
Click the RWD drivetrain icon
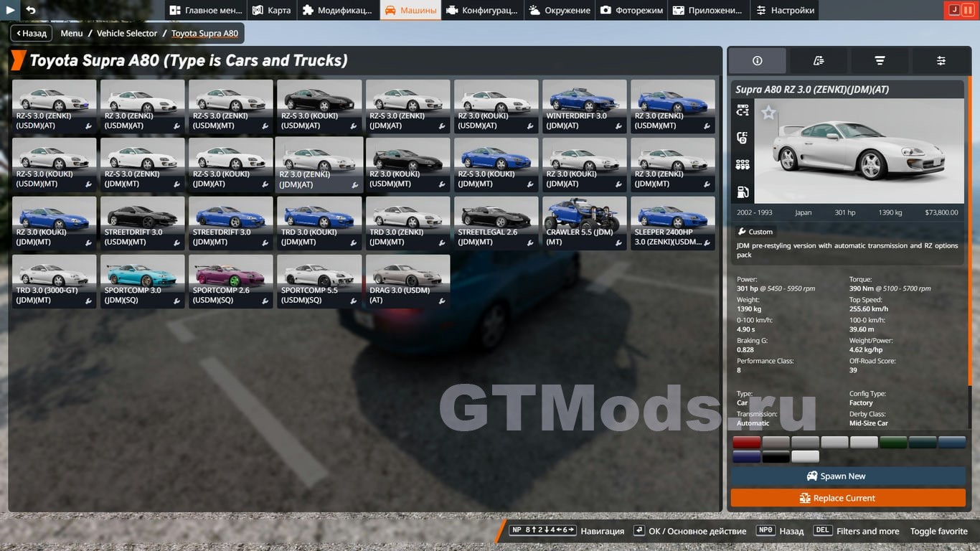coord(743,110)
